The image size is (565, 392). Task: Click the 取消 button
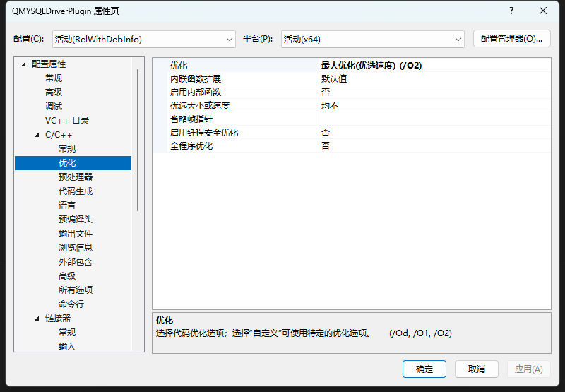[x=476, y=369]
